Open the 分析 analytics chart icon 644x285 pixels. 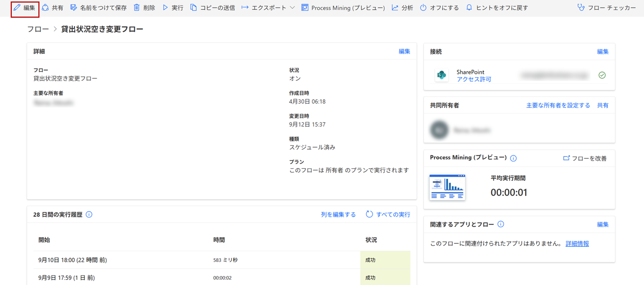click(402, 8)
